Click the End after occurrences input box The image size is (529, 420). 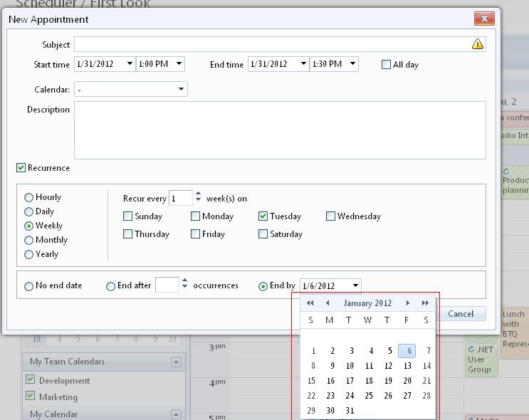click(167, 285)
